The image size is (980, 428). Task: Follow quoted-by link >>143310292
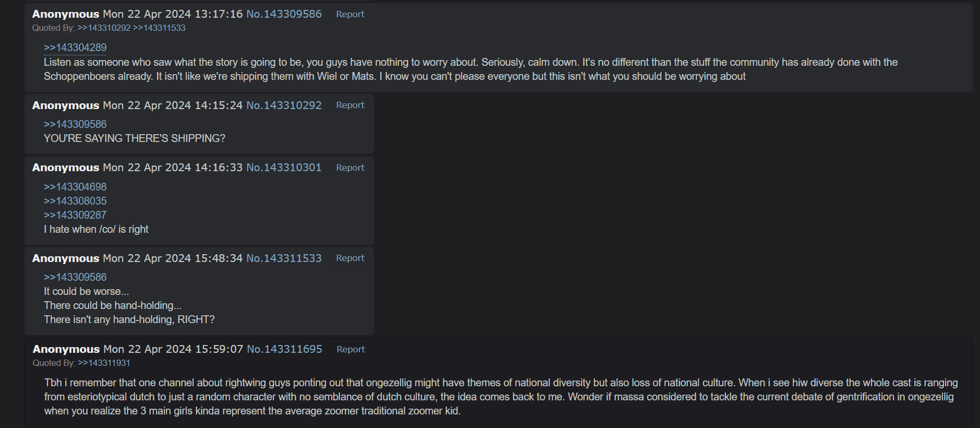(x=104, y=28)
